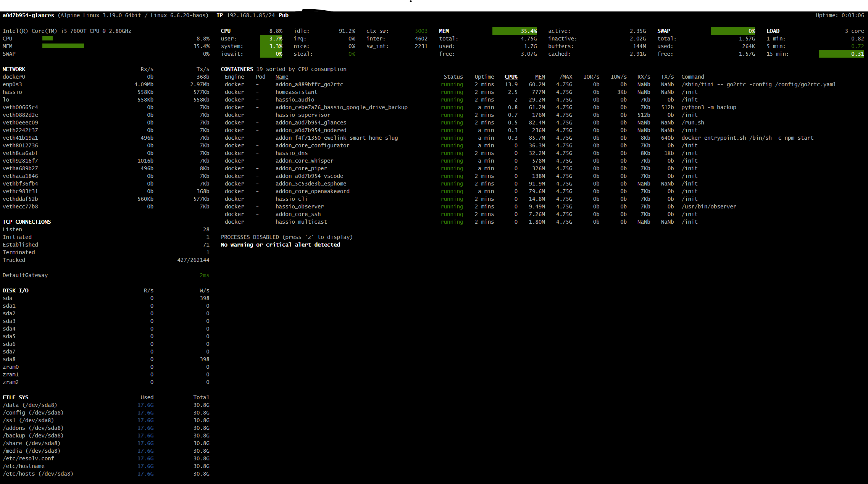Viewport: 868px width, 484px height.
Task: Select the docker0 network interface row
Action: (x=106, y=77)
